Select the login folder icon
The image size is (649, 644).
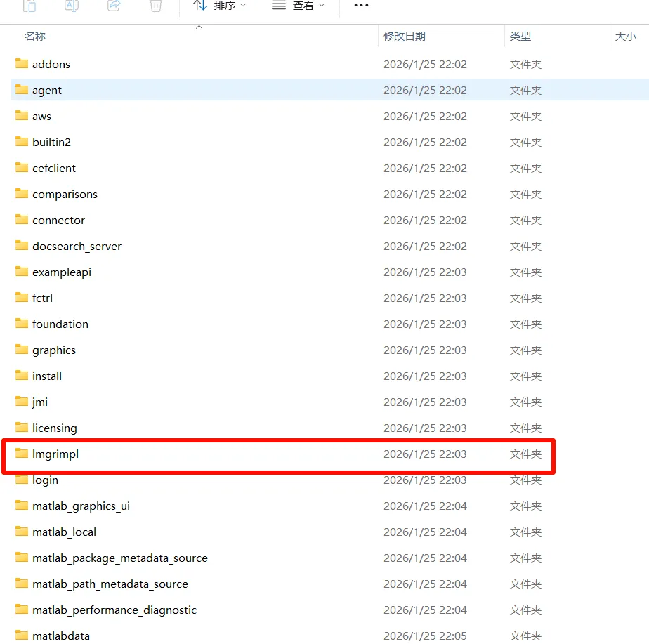[x=22, y=480]
